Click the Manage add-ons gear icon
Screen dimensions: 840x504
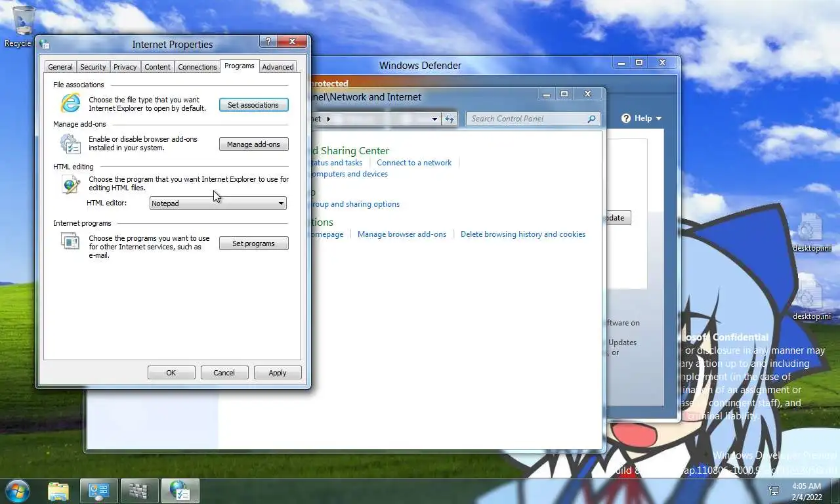[70, 143]
